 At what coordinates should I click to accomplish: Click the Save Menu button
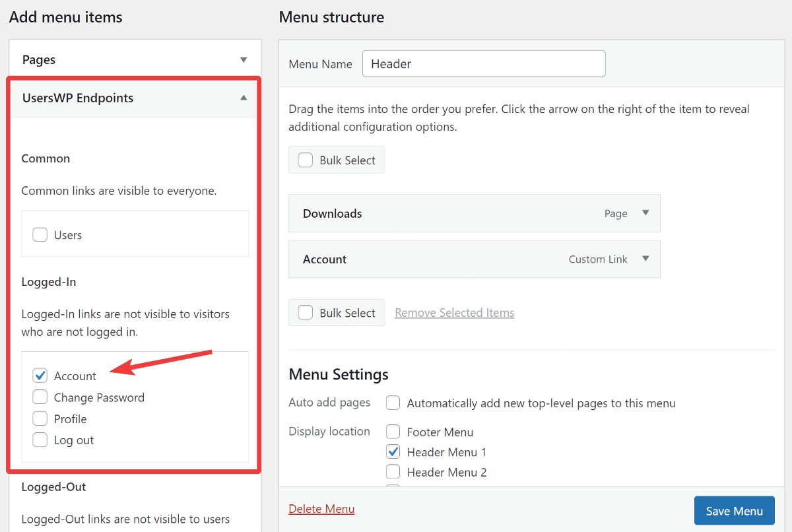[x=734, y=511]
